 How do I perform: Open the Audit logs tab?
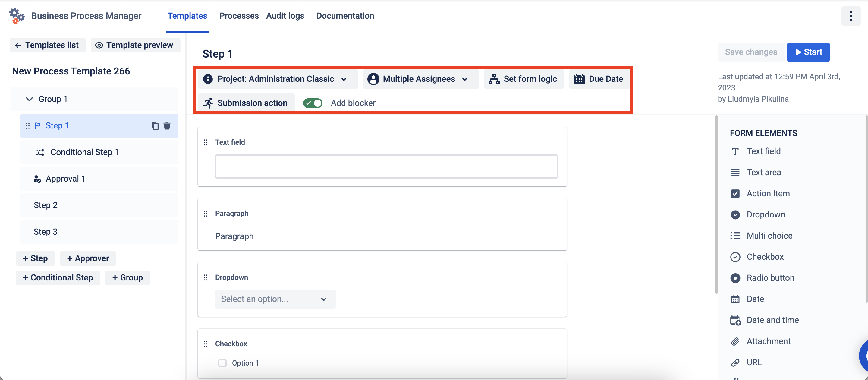pyautogui.click(x=285, y=16)
